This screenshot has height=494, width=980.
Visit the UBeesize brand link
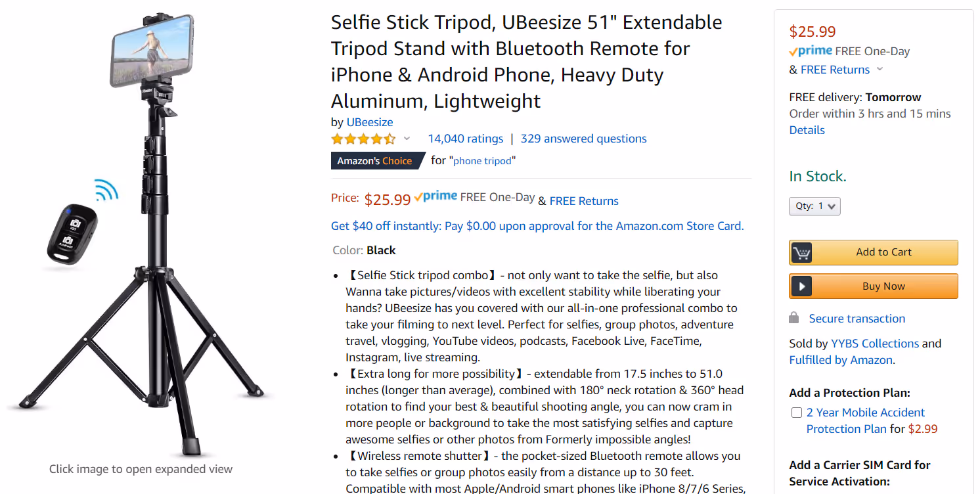pyautogui.click(x=369, y=122)
